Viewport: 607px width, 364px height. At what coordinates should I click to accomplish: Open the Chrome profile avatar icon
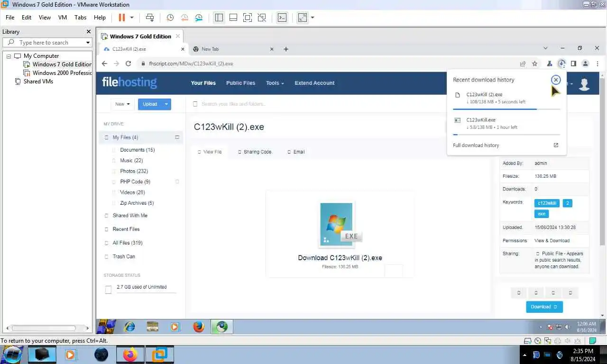(x=585, y=64)
